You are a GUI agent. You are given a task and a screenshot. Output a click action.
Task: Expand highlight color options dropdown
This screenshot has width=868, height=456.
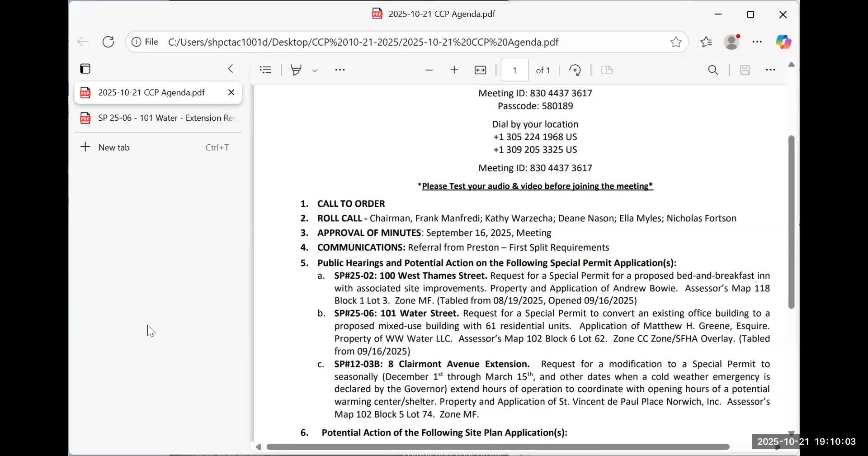(x=315, y=71)
